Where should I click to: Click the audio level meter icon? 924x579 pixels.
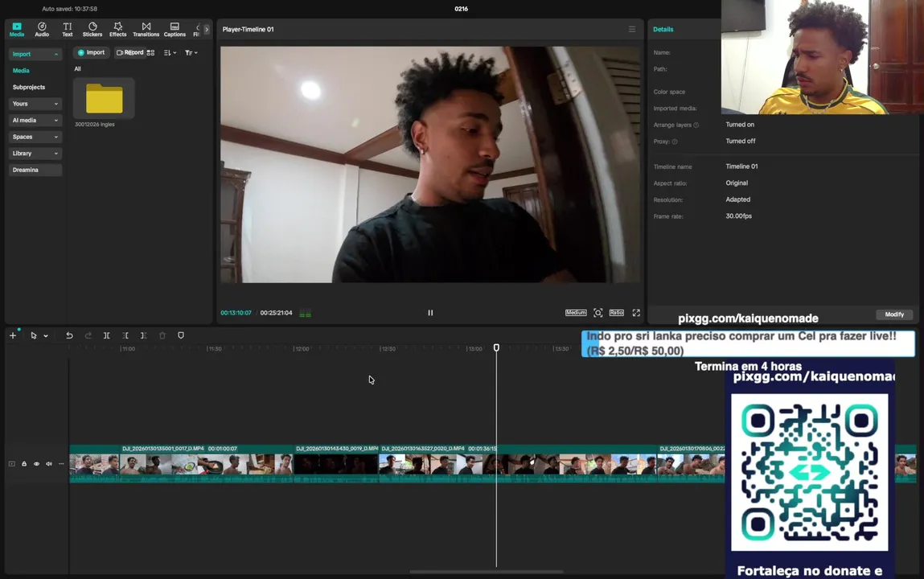click(306, 313)
